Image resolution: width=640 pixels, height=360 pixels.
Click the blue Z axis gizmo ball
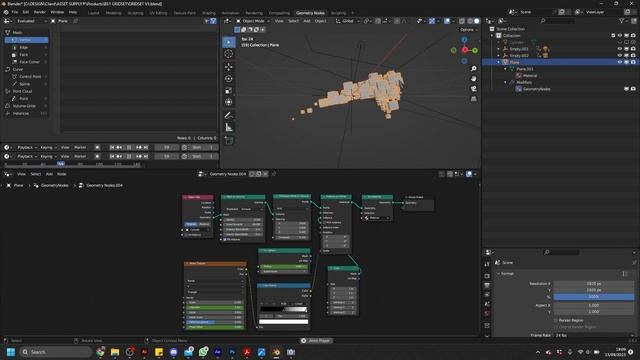pyautogui.click(x=464, y=40)
